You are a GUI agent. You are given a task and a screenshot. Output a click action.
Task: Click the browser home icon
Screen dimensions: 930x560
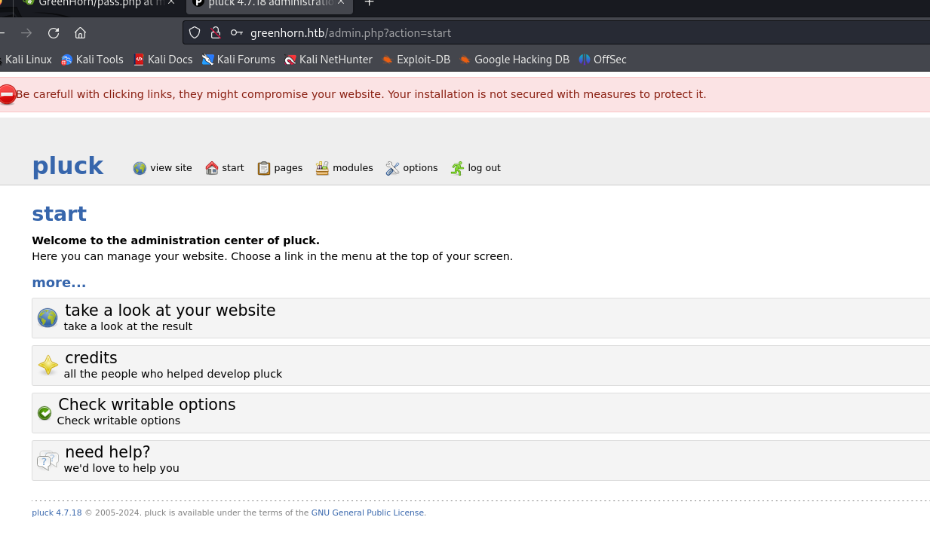pyautogui.click(x=81, y=32)
